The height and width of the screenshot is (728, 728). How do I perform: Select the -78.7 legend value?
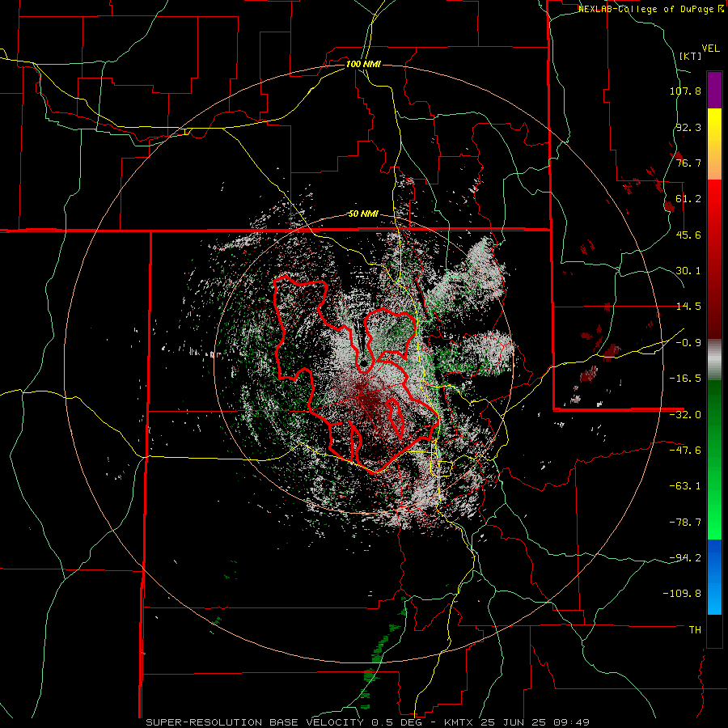coord(685,523)
